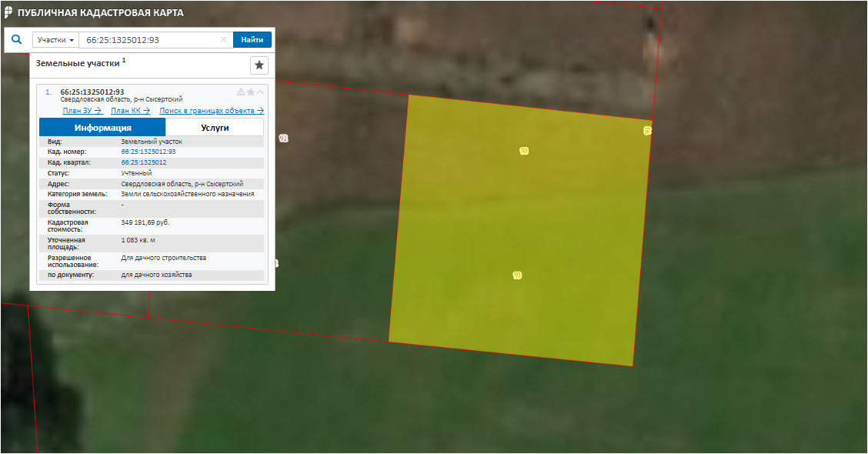The image size is (868, 454).
Task: Open cadastral quarter link 66:25:1325012
Action: (144, 162)
